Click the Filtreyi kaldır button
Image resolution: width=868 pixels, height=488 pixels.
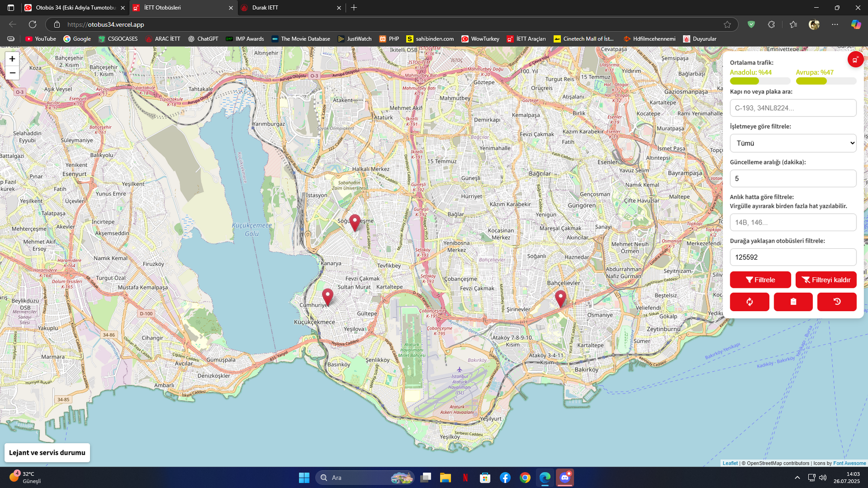coord(826,280)
